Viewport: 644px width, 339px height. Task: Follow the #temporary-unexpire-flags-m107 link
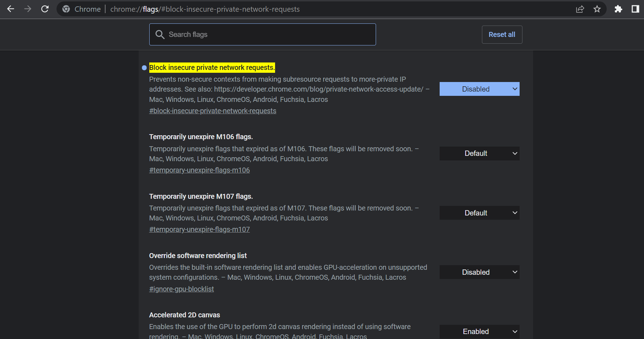point(199,229)
